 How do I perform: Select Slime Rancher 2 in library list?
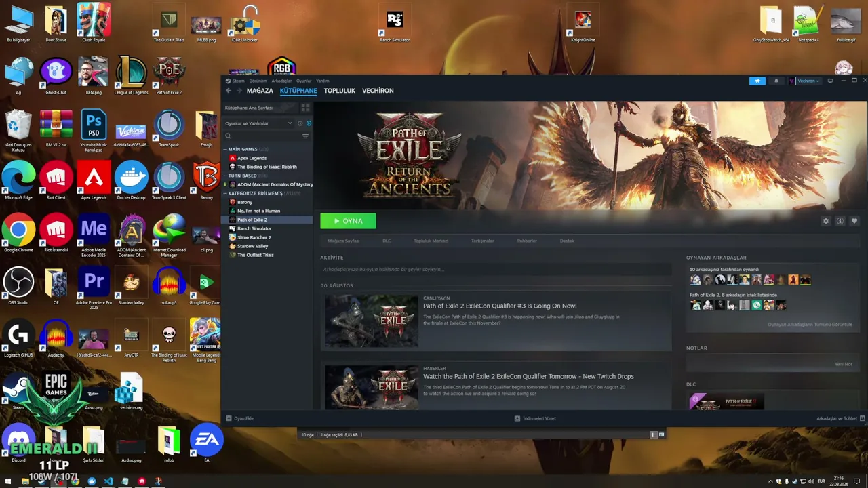[254, 237]
